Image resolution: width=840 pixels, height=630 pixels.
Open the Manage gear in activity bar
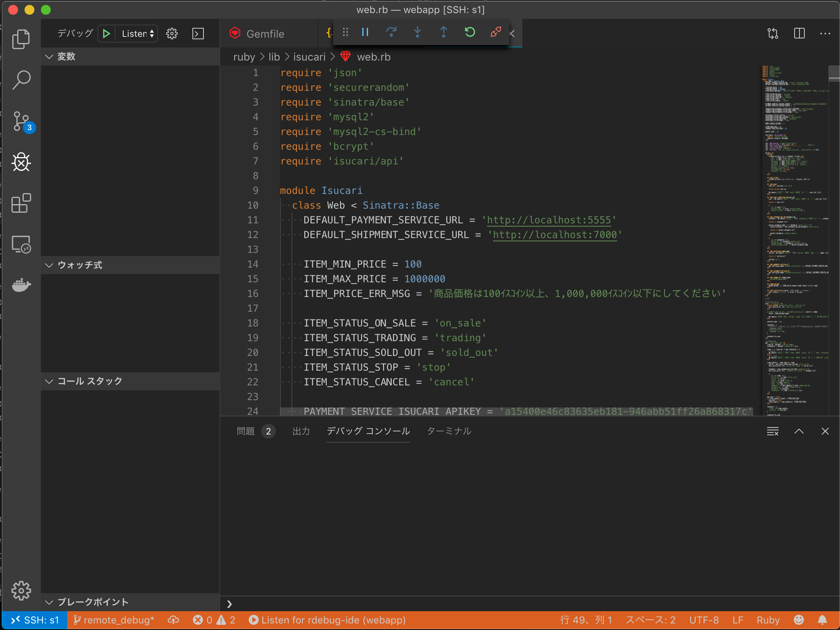[21, 590]
